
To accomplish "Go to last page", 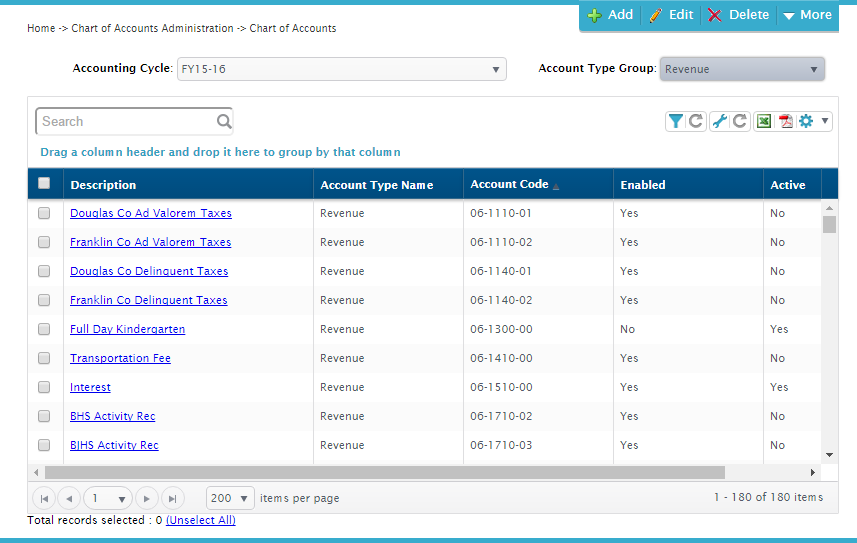I will (172, 498).
